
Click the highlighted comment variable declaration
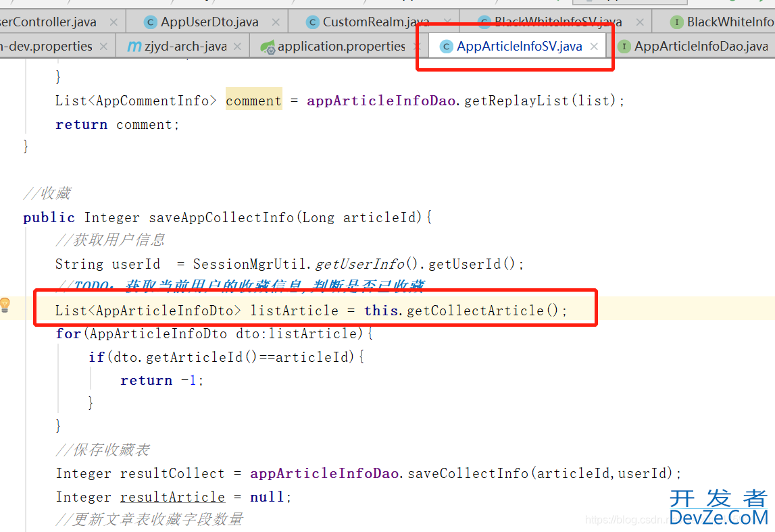point(253,101)
